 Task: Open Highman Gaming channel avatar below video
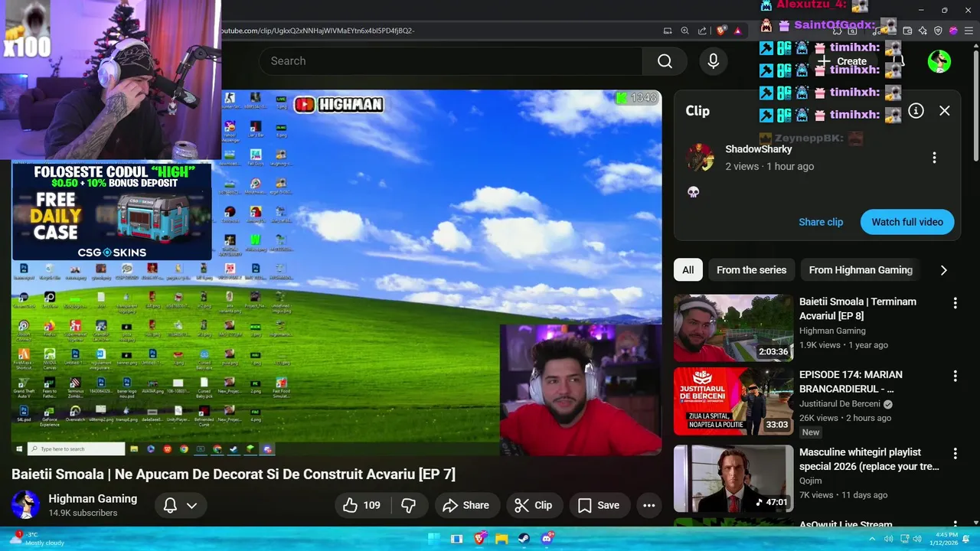pos(25,505)
